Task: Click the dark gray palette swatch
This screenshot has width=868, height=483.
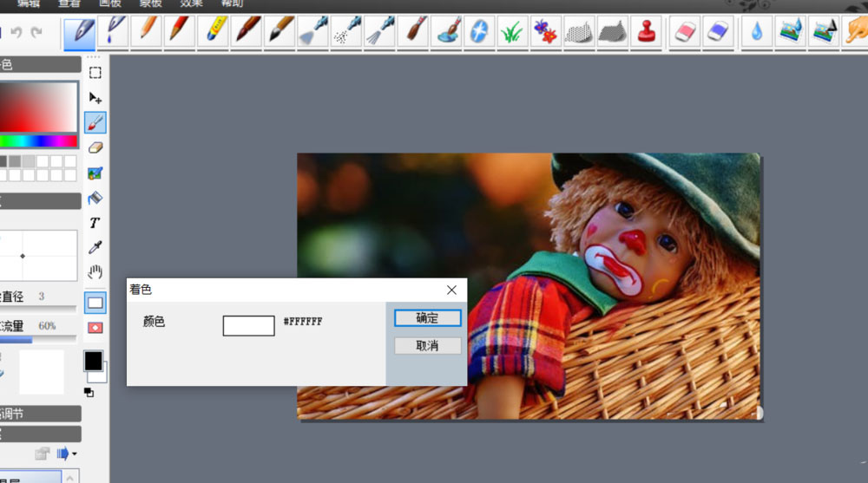Action: coord(3,161)
